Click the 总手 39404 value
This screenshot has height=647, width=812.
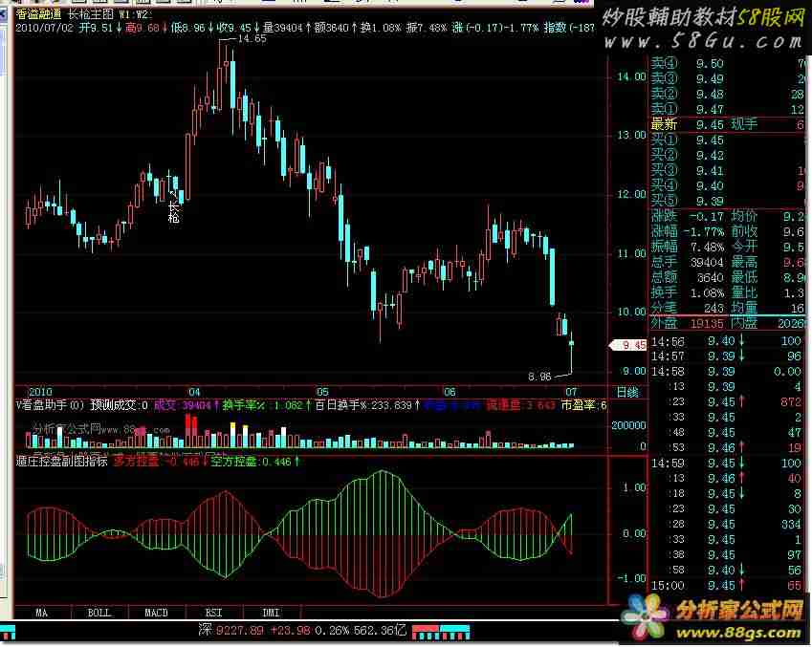[707, 263]
